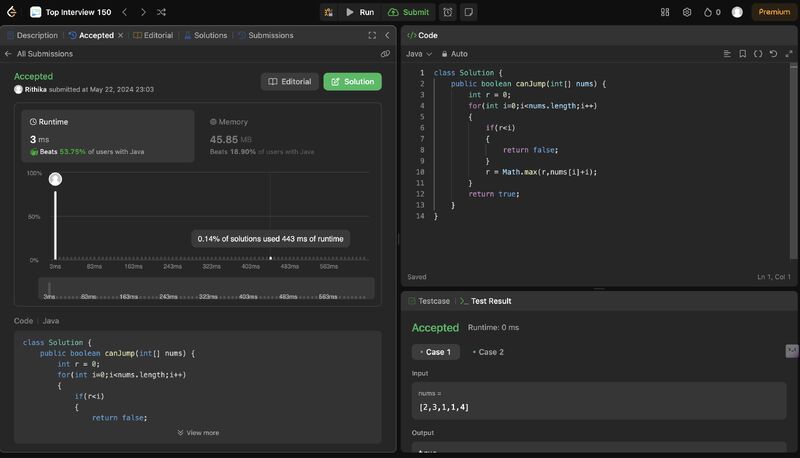Click the debugger icon beside Run
Image resolution: width=800 pixels, height=458 pixels.
click(x=329, y=12)
